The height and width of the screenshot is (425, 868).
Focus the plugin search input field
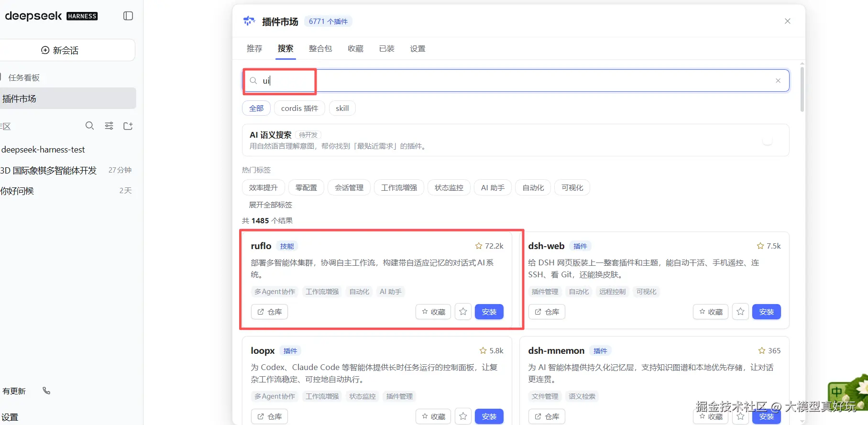pyautogui.click(x=516, y=81)
